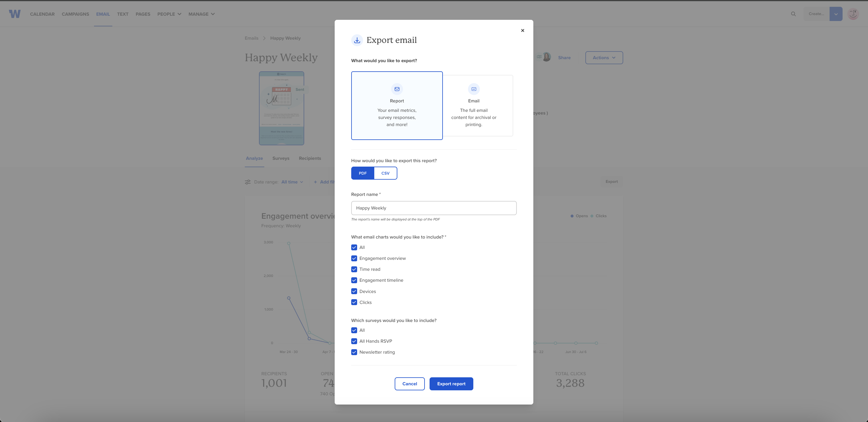The width and height of the screenshot is (868, 422).
Task: Toggle the All Hands RSVP checkbox
Action: (354, 341)
